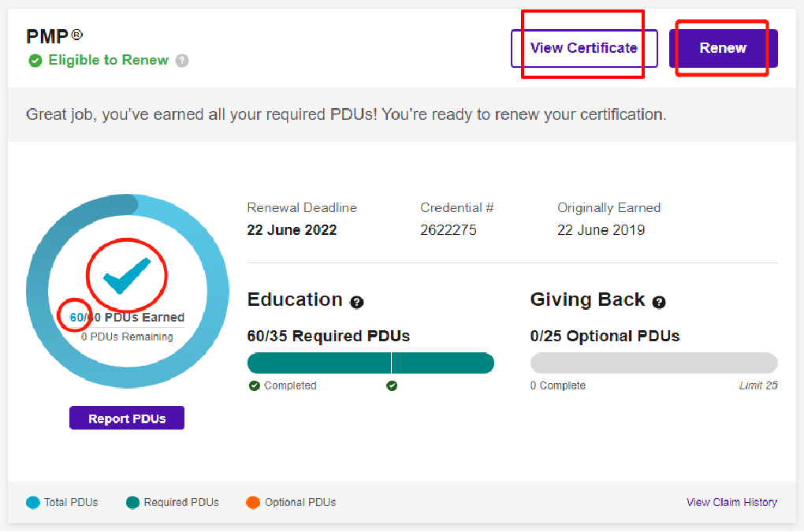Click the Education help question mark icon

pyautogui.click(x=357, y=302)
